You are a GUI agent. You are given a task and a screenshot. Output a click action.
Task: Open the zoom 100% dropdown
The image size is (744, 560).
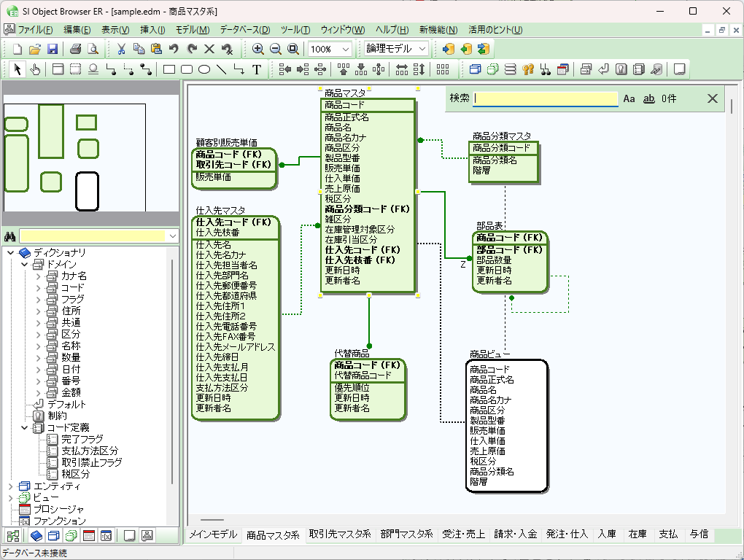pyautogui.click(x=346, y=49)
